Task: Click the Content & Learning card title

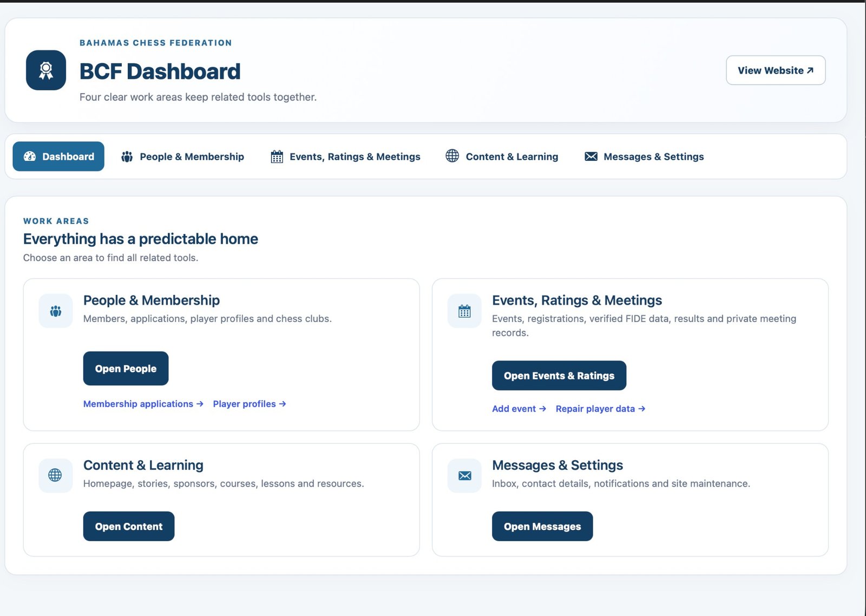Action: [x=143, y=465]
